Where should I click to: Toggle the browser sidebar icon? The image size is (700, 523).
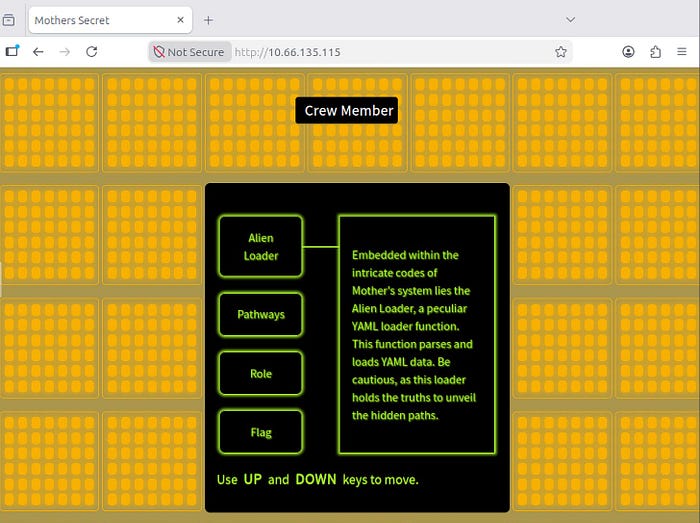point(12,51)
